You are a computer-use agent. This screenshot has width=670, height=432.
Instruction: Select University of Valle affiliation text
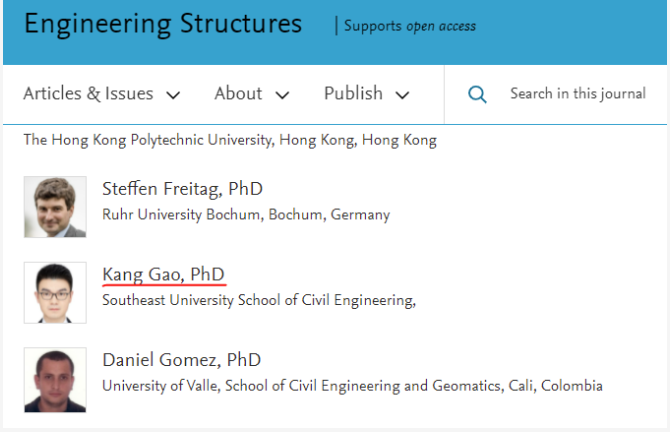[353, 386]
